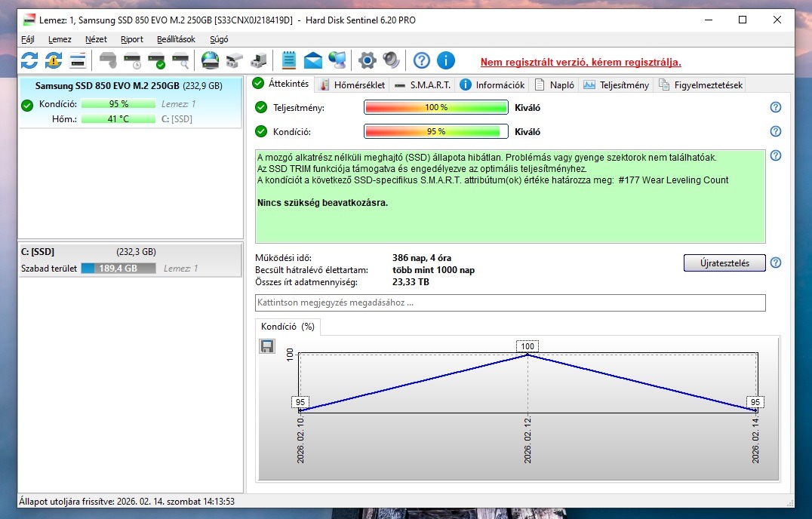
Task: Open the Riport menu
Action: pos(131,39)
